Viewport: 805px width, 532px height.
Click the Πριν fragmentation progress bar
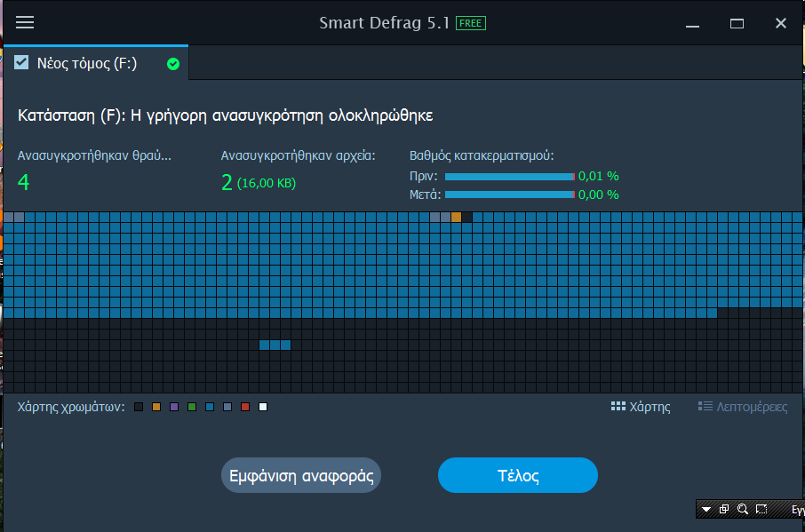[510, 177]
